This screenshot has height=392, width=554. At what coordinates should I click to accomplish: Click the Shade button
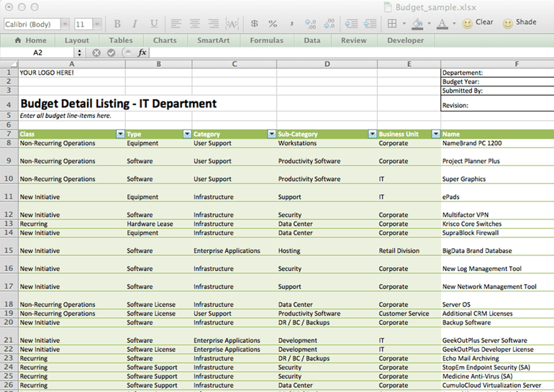(x=519, y=22)
